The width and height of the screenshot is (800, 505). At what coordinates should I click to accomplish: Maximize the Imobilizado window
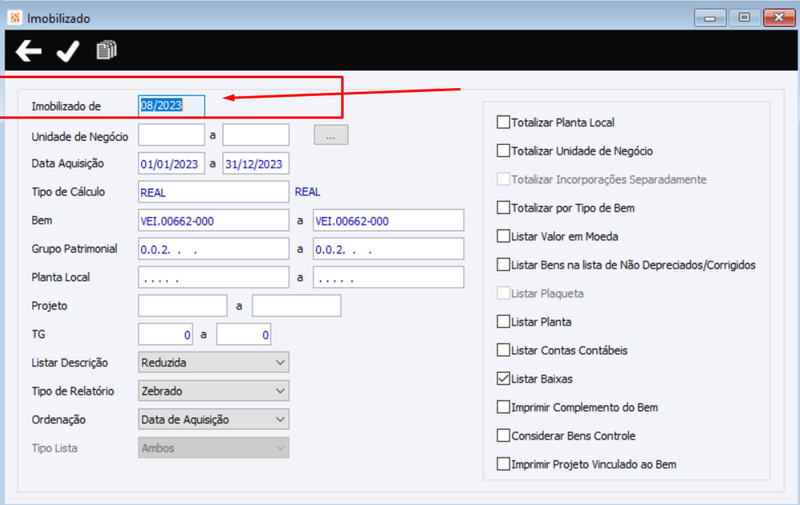[744, 18]
